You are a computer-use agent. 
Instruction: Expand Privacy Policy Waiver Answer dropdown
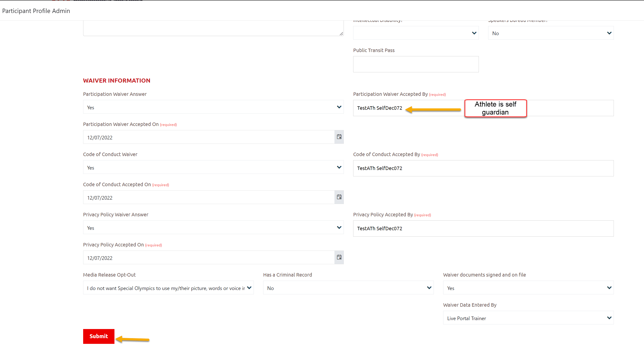213,227
